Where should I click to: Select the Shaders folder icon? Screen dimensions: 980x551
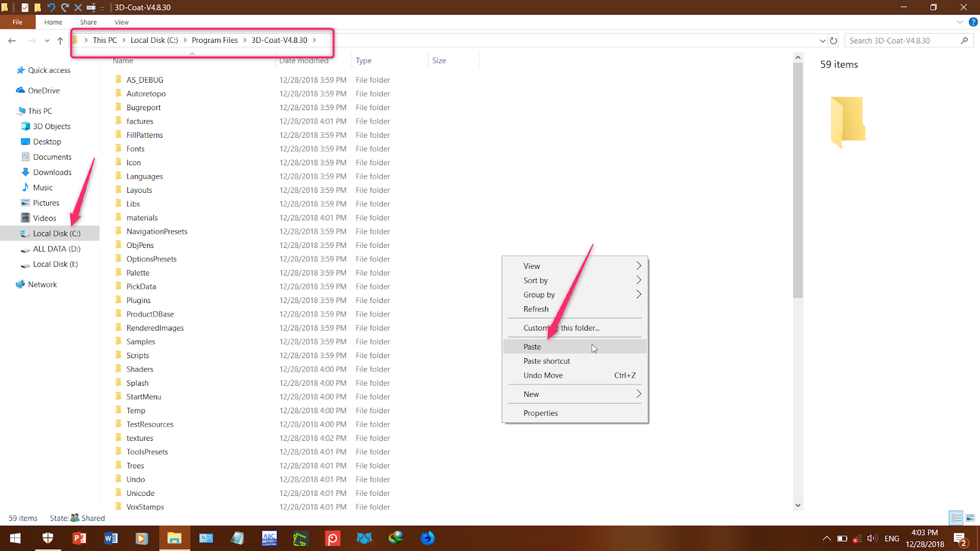(119, 369)
